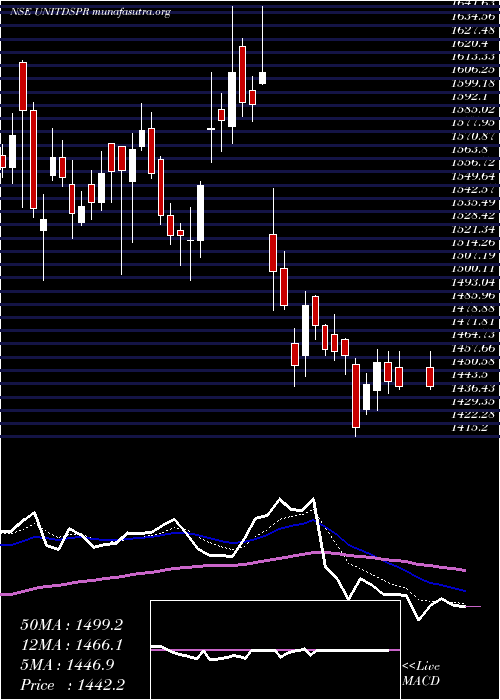
Task: Click the 1478.88 price axis label
Action: point(474,308)
